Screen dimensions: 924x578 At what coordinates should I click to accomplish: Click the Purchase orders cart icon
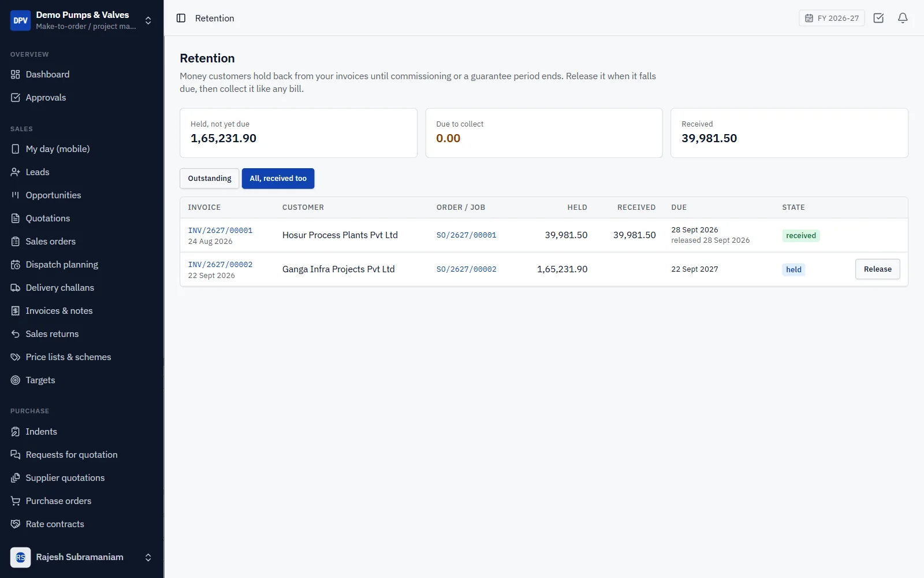point(16,501)
